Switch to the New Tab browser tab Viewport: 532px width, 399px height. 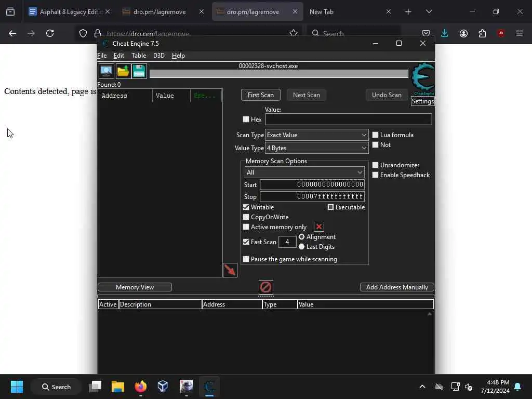click(x=351, y=11)
